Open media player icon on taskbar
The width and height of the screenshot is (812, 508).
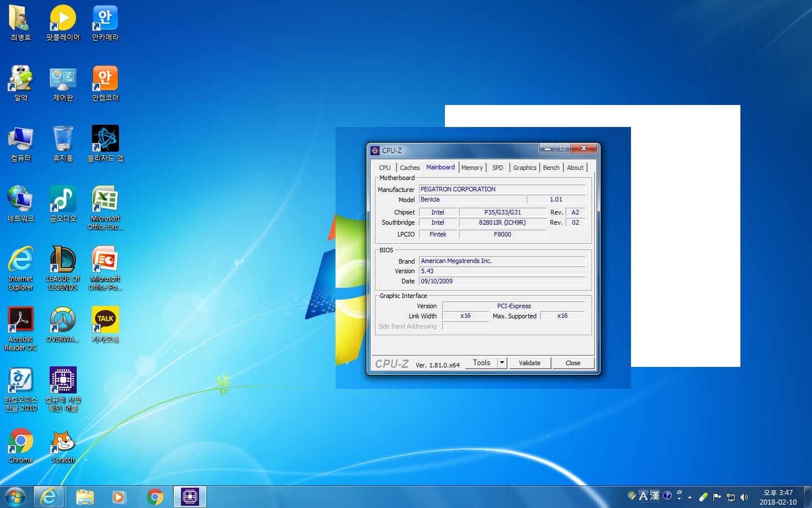click(119, 497)
